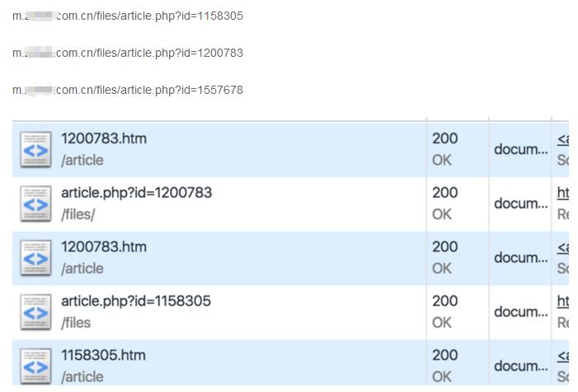The image size is (578, 392).
Task: Select the topmost 1200783.htm request name
Action: point(104,138)
